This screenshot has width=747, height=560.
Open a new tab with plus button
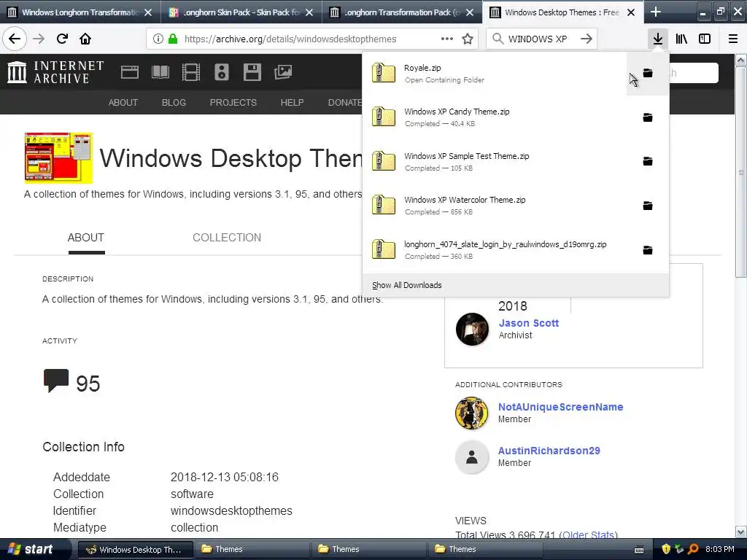pyautogui.click(x=656, y=12)
